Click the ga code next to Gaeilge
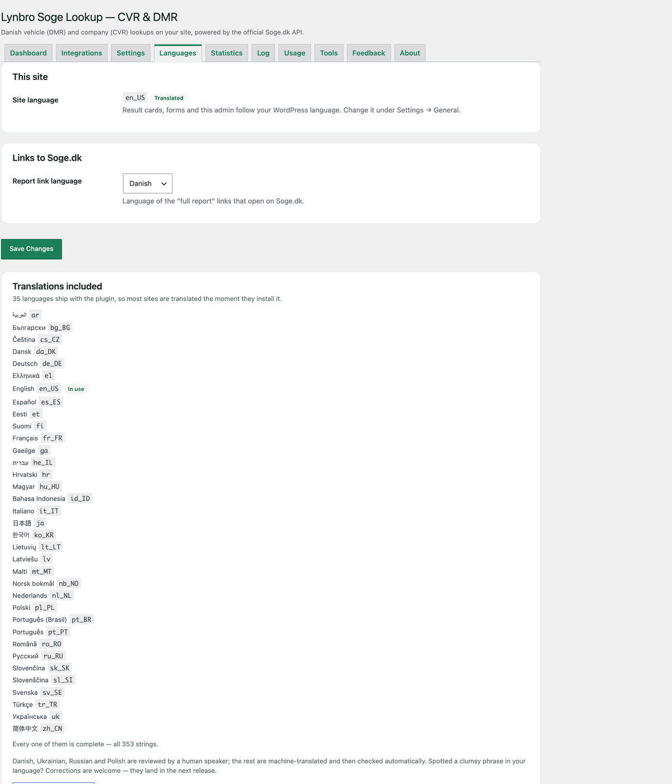 click(x=44, y=451)
